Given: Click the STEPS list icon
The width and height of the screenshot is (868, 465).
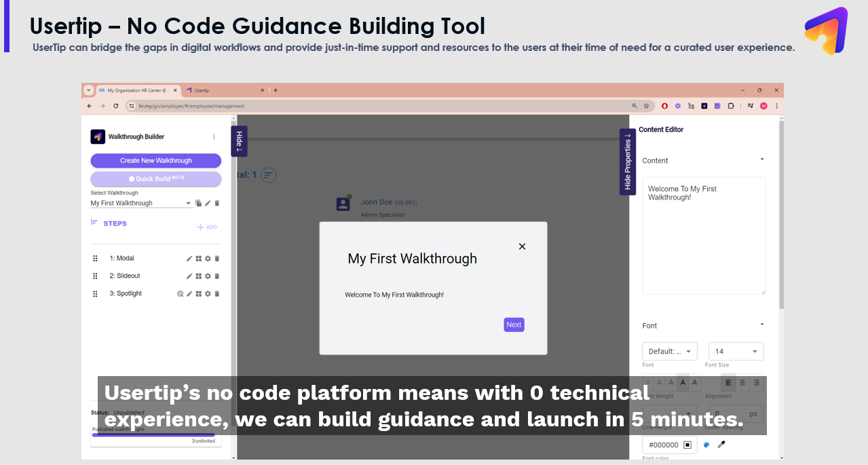Looking at the screenshot, I should coord(94,223).
